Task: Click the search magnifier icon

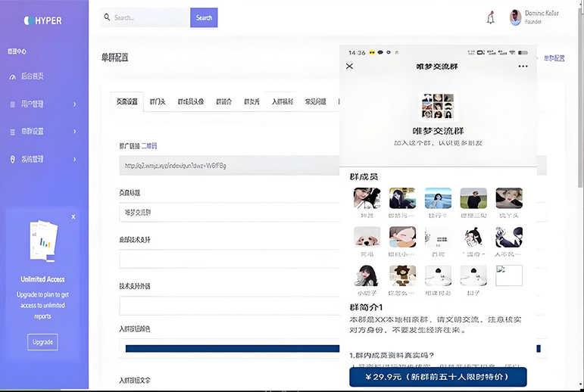Action: pyautogui.click(x=107, y=17)
